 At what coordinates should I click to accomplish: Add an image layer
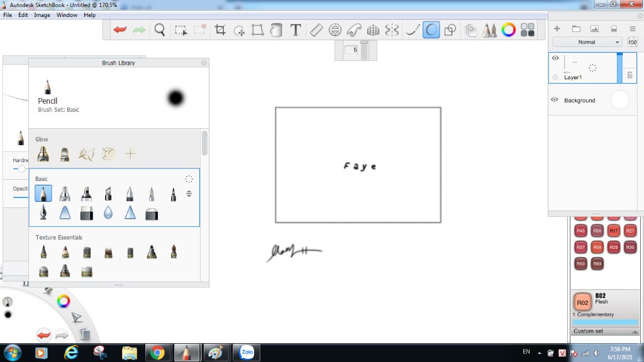point(594,28)
